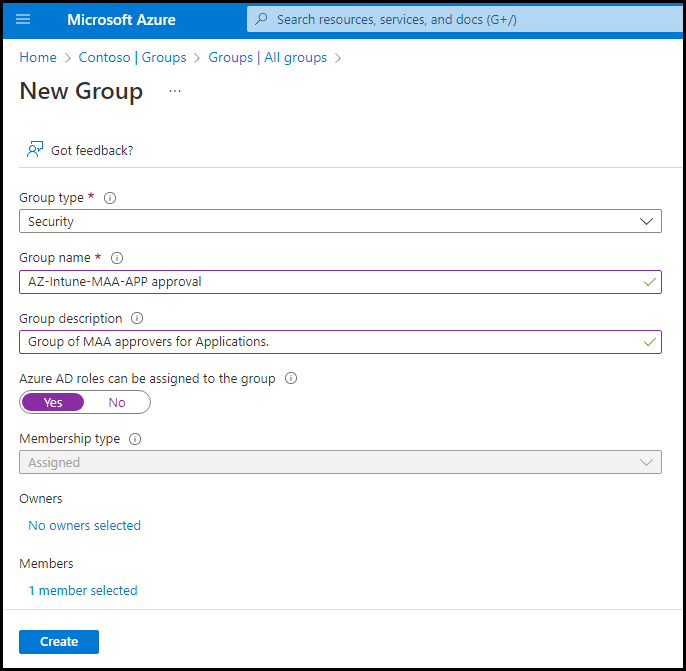
Task: Click the Create button
Action: pos(59,642)
